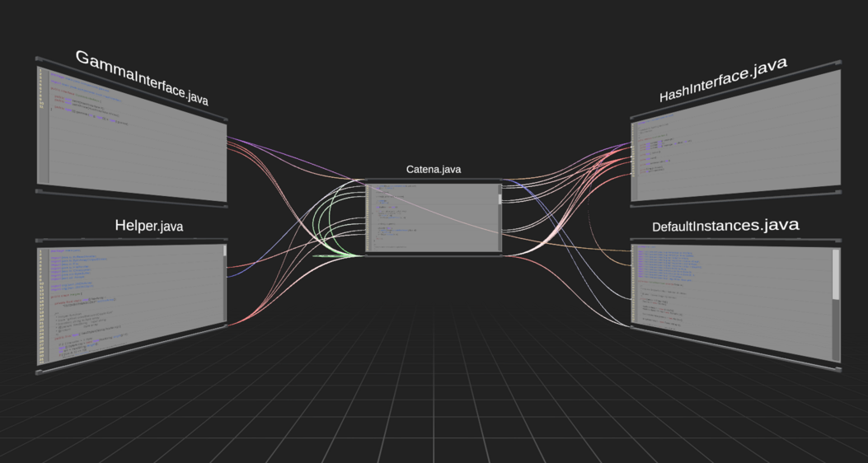
Task: Select the DefaultInstances.java title label
Action: [x=725, y=226]
